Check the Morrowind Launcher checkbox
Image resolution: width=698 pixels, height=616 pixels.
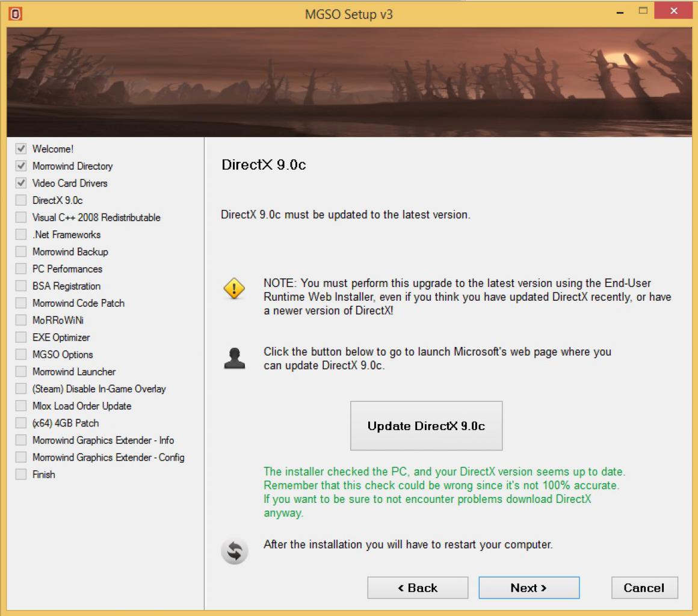(21, 371)
